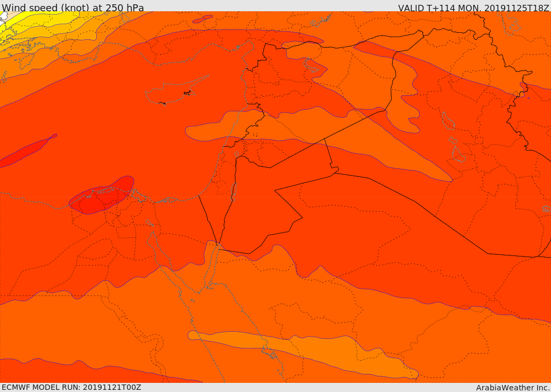Click the 'ArabiaWeather Inc' credit text

pos(513,388)
